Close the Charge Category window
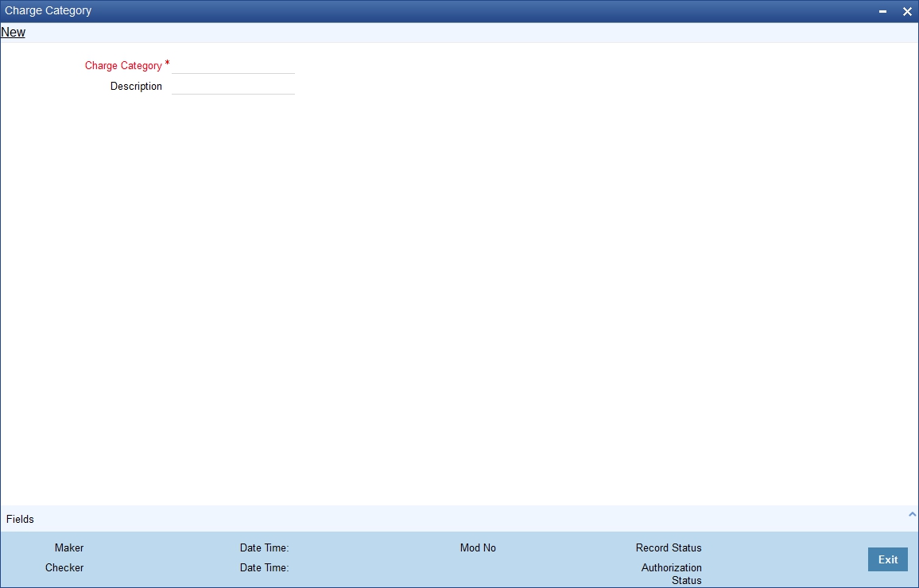 (x=907, y=11)
